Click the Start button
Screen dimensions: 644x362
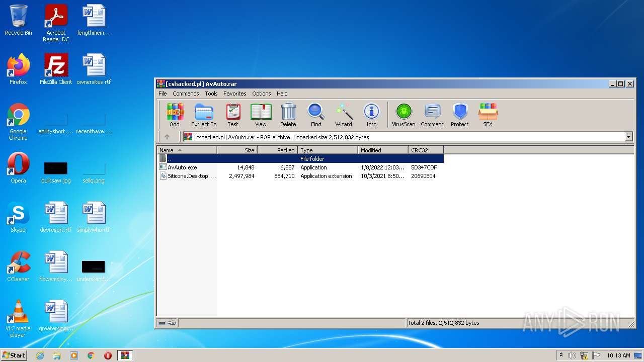14,355
